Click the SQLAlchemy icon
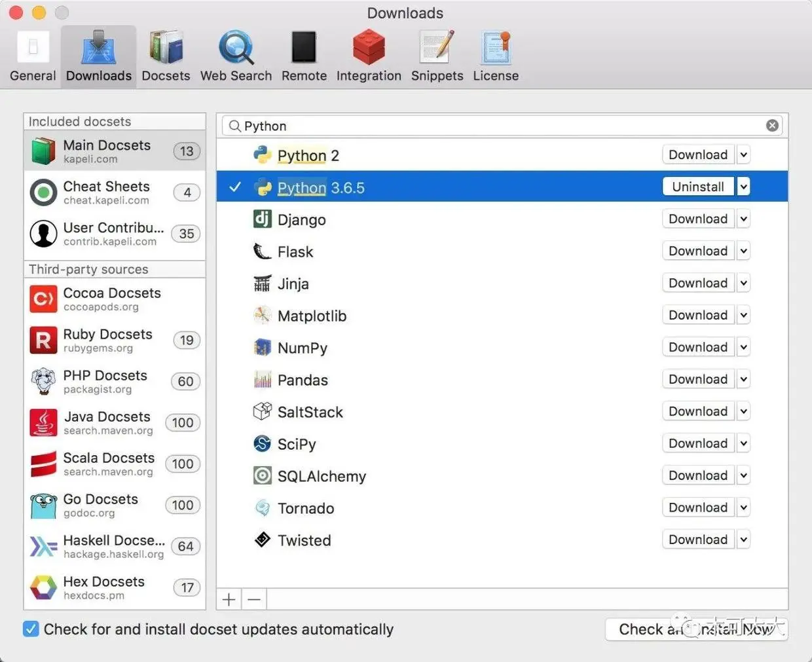This screenshot has height=662, width=812. 262,475
